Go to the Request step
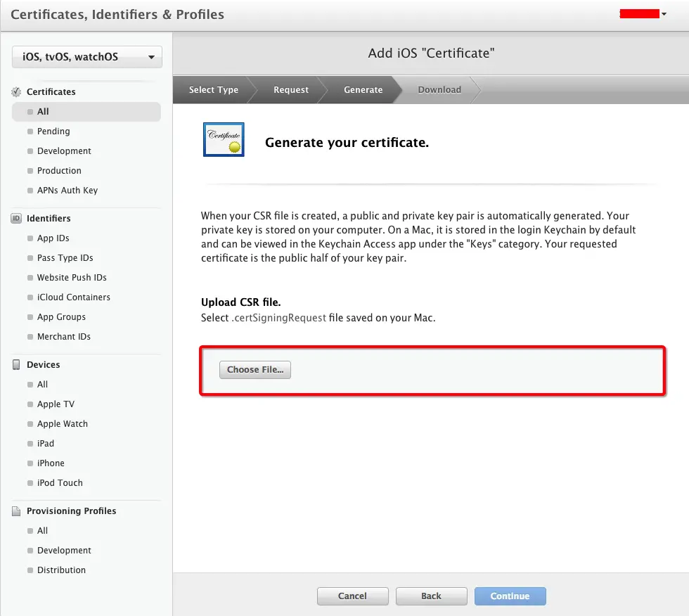This screenshot has height=616, width=689. tap(291, 89)
